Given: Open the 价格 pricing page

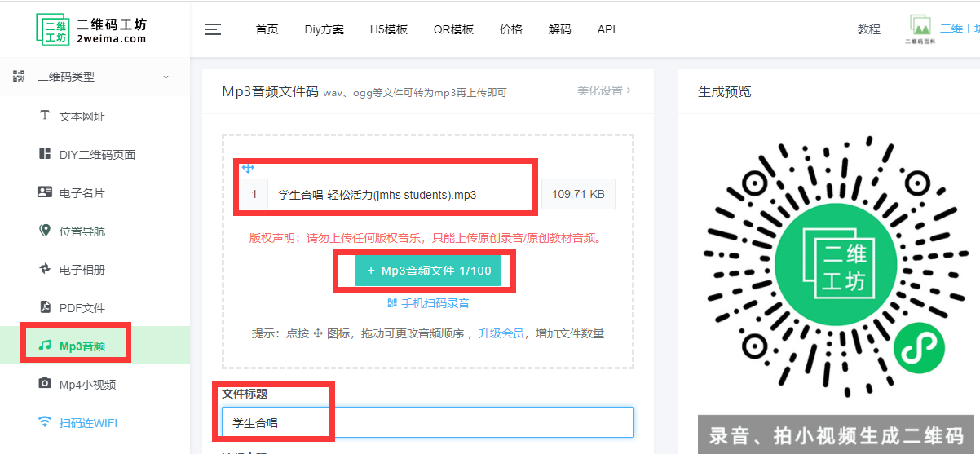Looking at the screenshot, I should point(510,29).
